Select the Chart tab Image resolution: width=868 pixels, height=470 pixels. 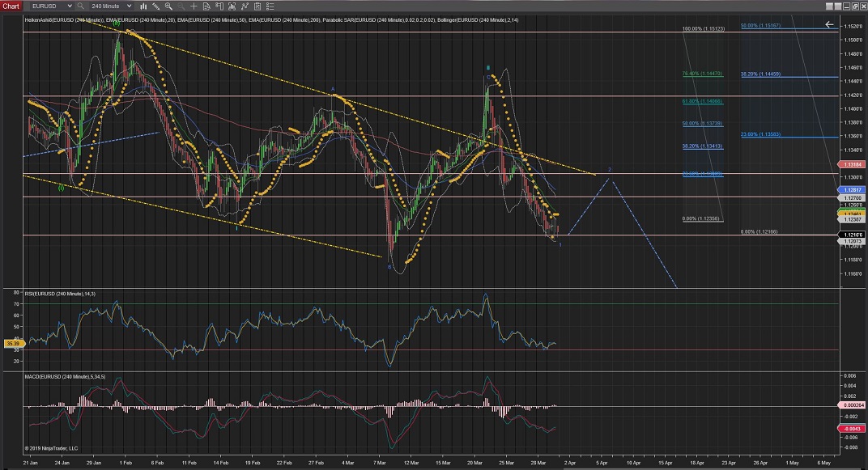[11, 6]
